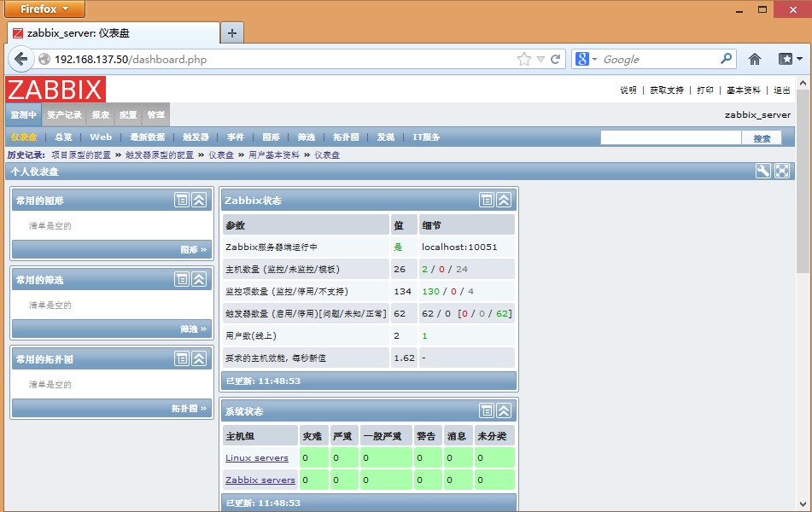
Task: Open the menu icon of 常用的筛选 widget
Action: pyautogui.click(x=182, y=280)
